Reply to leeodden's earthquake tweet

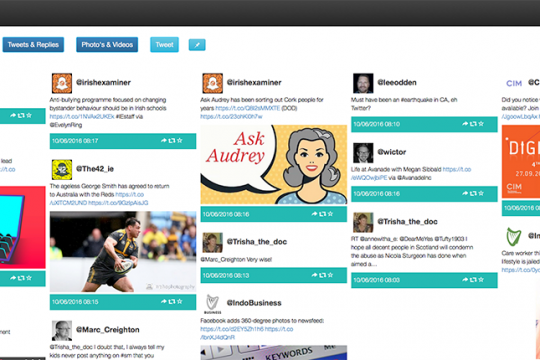465,124
